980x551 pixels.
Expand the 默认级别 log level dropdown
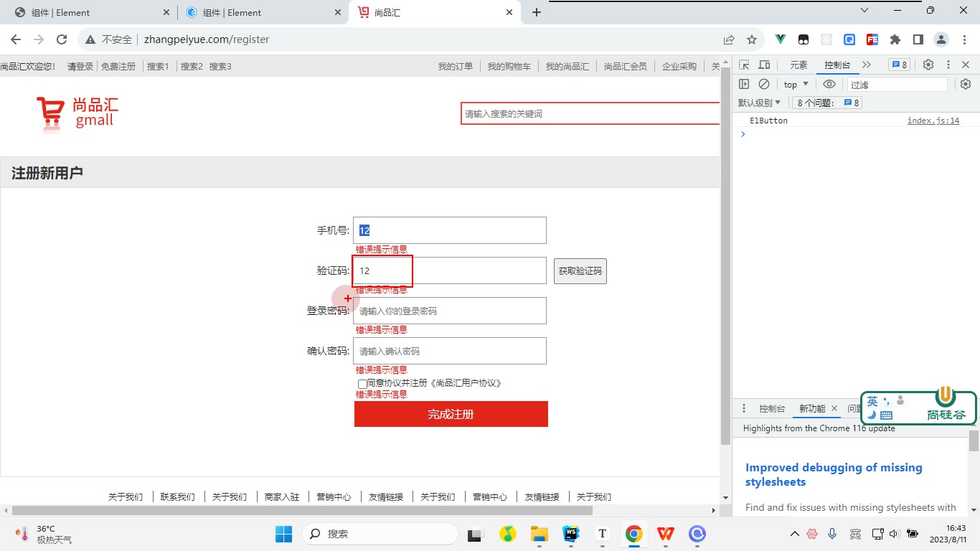[x=760, y=103]
